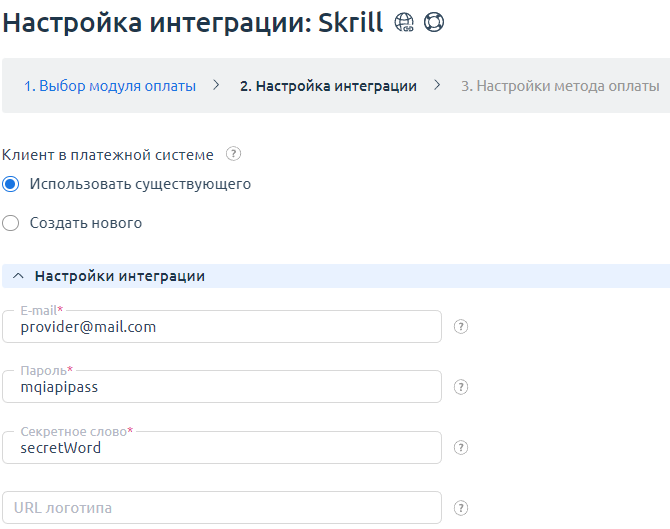
Task: Show help hint for URL логотипа field
Action: (x=461, y=508)
